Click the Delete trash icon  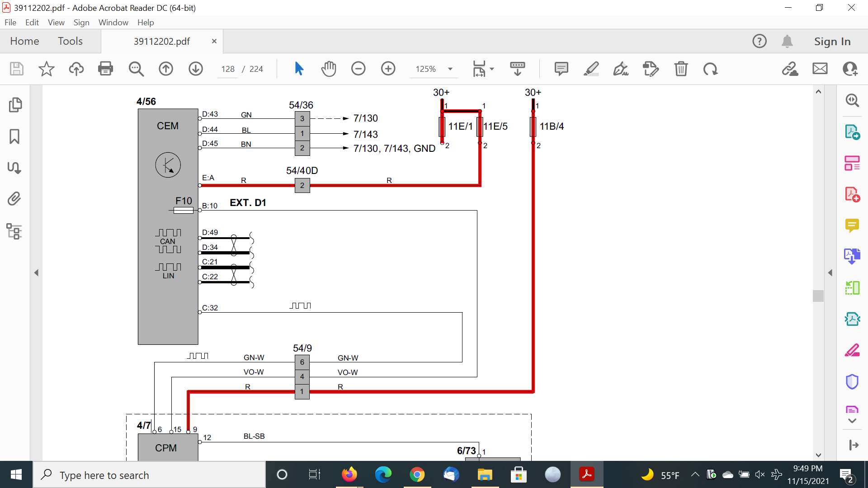[x=681, y=69]
